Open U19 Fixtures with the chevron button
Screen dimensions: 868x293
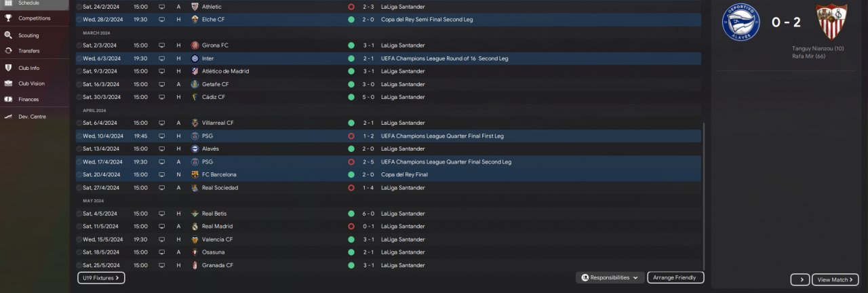click(x=101, y=277)
